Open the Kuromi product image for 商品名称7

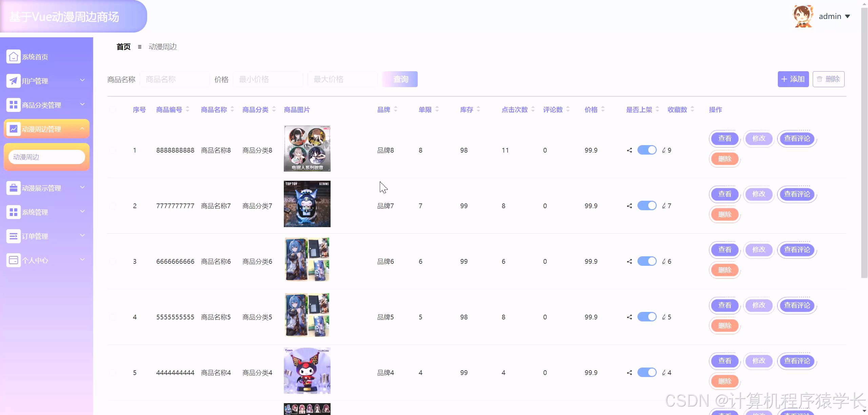point(307,204)
